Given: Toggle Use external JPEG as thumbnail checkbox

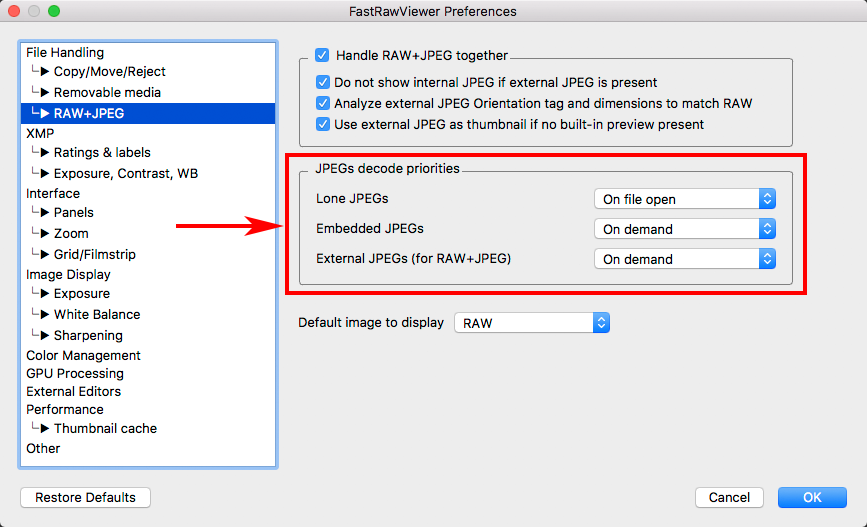Looking at the screenshot, I should (323, 124).
